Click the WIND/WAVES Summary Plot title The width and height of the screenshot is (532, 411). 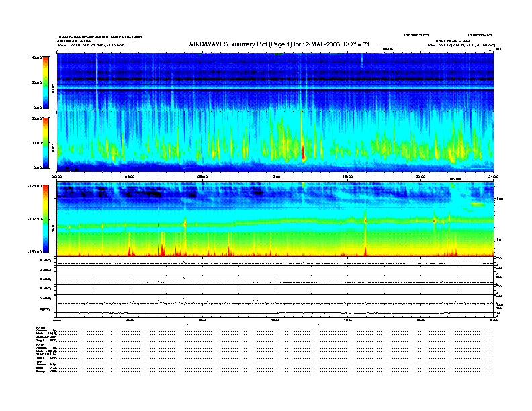click(279, 44)
